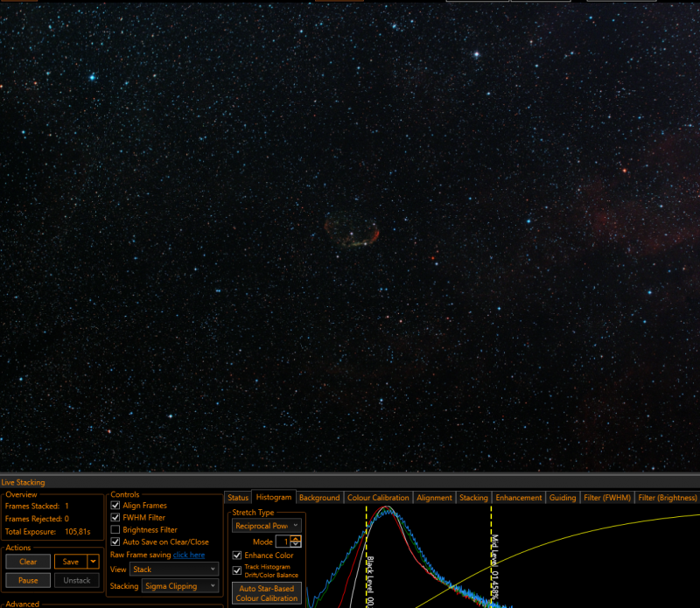Toggle Track Histogram Drift/Color Balance
The image size is (700, 608).
click(x=237, y=570)
